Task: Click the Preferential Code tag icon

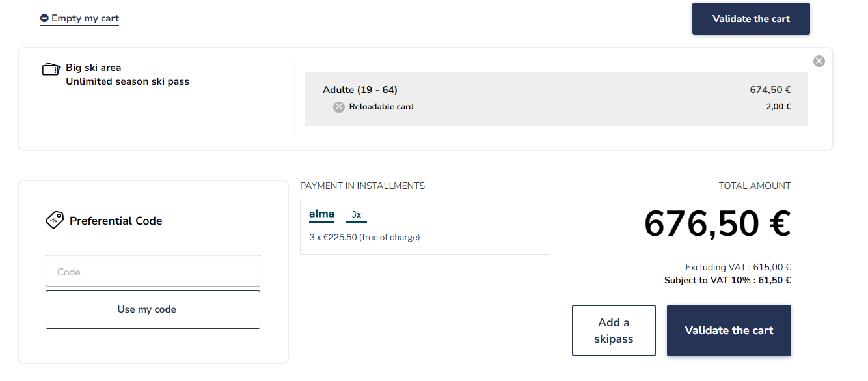Action: (x=54, y=220)
